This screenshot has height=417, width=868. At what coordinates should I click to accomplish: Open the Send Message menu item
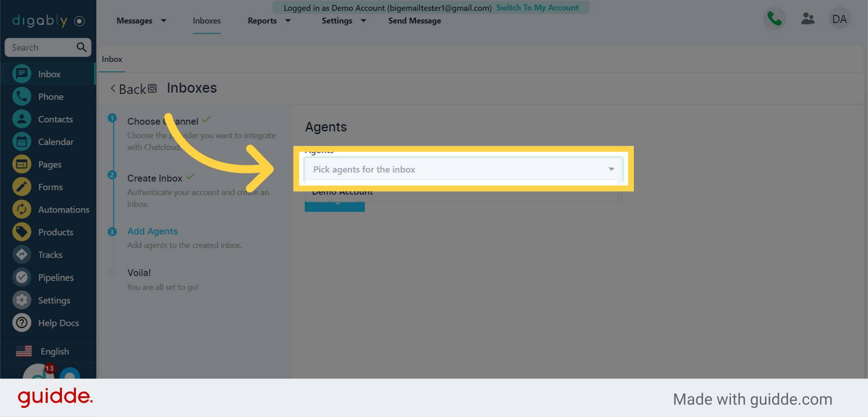coord(414,20)
